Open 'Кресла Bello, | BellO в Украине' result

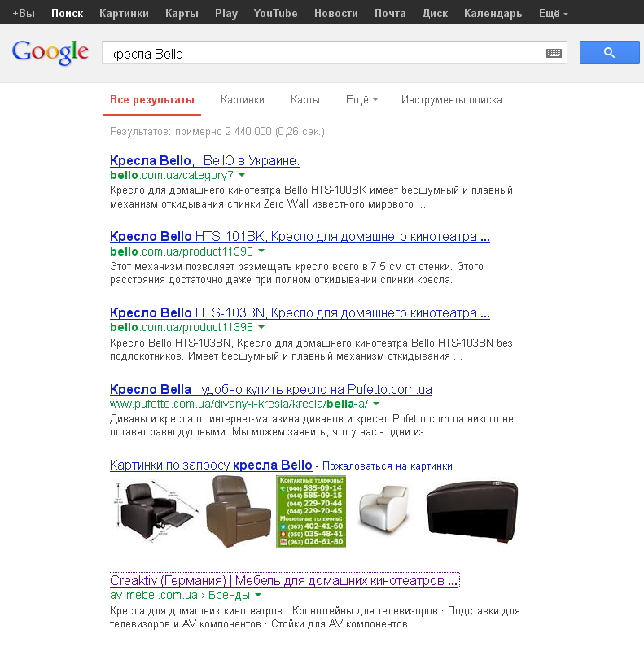coord(204,160)
